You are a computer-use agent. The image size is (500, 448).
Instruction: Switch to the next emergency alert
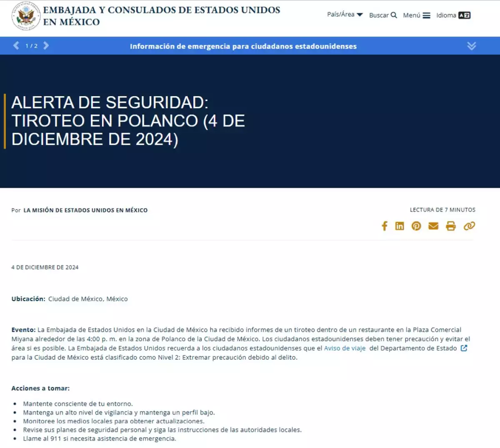click(x=46, y=46)
